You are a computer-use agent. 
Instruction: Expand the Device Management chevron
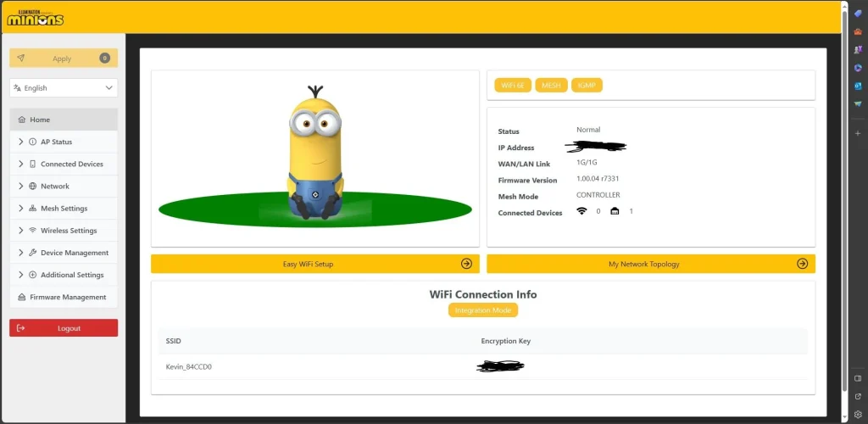click(x=20, y=253)
